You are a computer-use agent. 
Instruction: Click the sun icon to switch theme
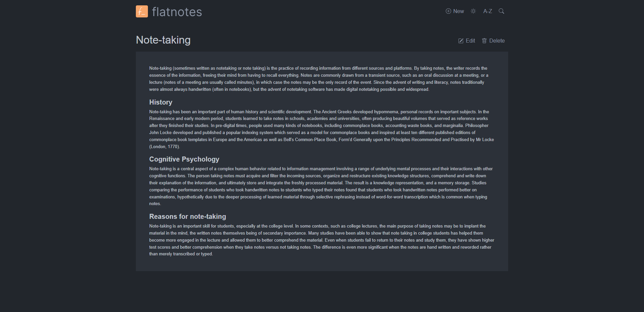point(473,11)
